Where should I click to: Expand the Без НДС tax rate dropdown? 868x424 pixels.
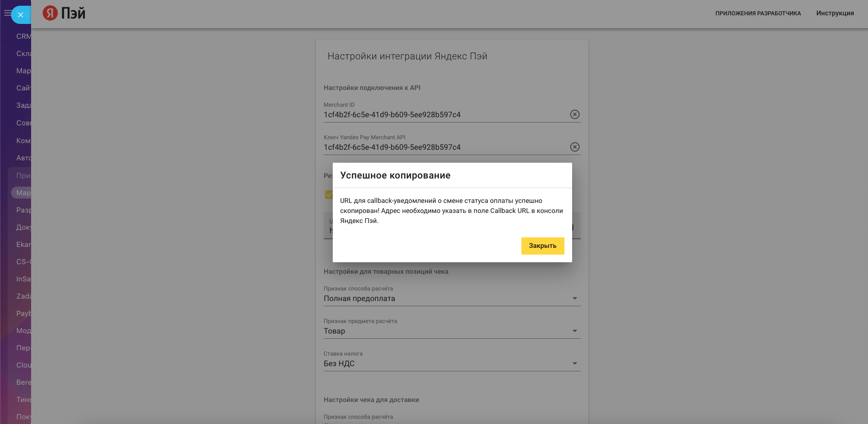tap(575, 364)
